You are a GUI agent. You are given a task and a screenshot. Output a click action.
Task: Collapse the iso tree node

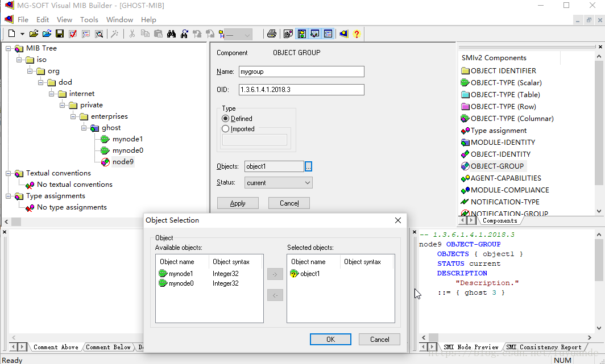click(19, 60)
